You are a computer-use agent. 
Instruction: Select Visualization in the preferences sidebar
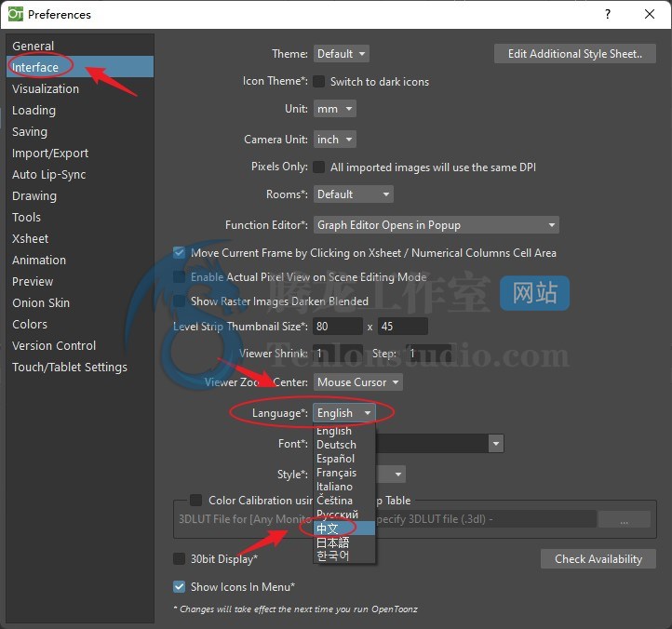46,88
